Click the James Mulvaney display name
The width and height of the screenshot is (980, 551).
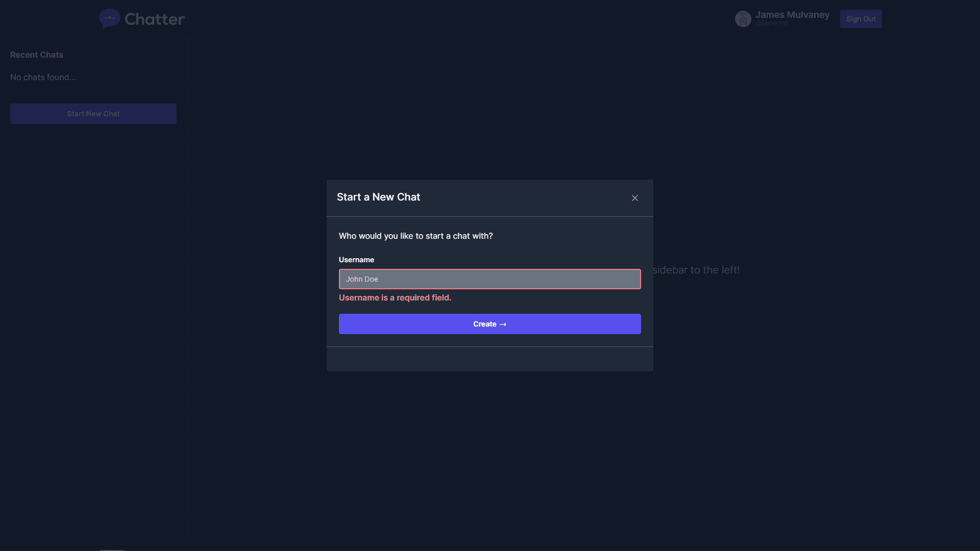pyautogui.click(x=792, y=15)
